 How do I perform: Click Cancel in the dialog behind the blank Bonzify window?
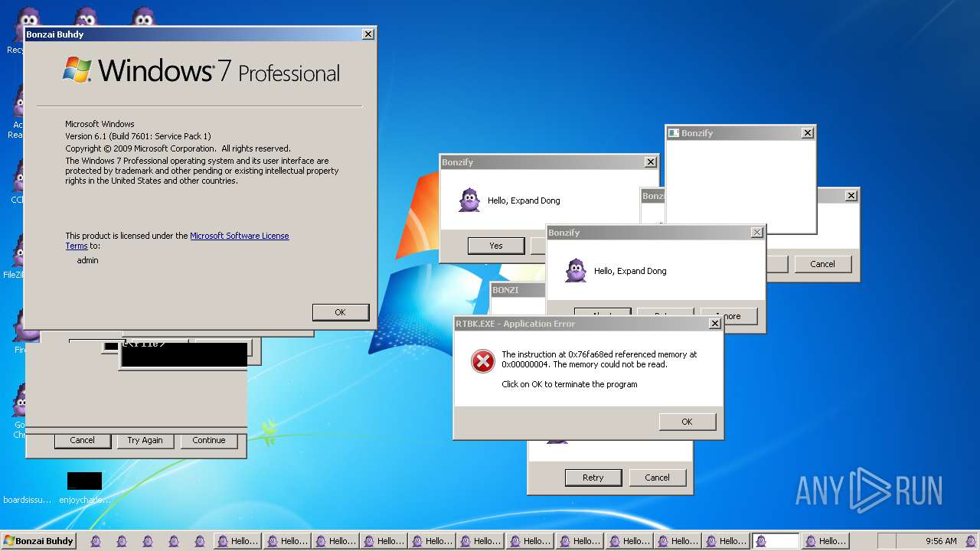[x=822, y=264]
